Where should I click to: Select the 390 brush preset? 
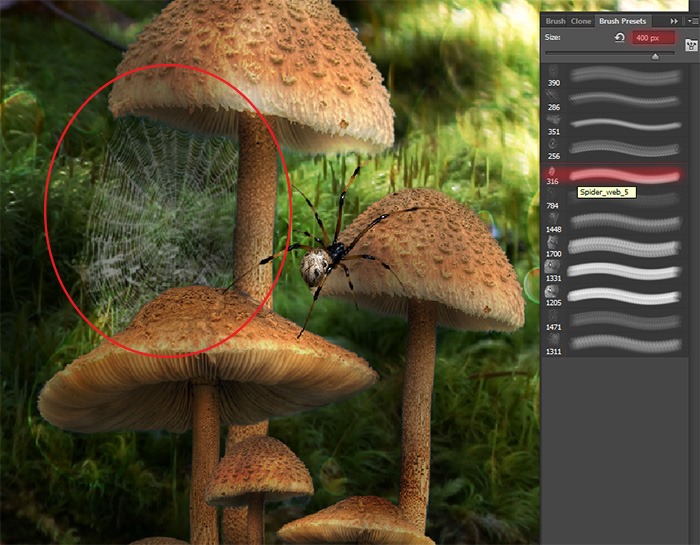tap(614, 75)
